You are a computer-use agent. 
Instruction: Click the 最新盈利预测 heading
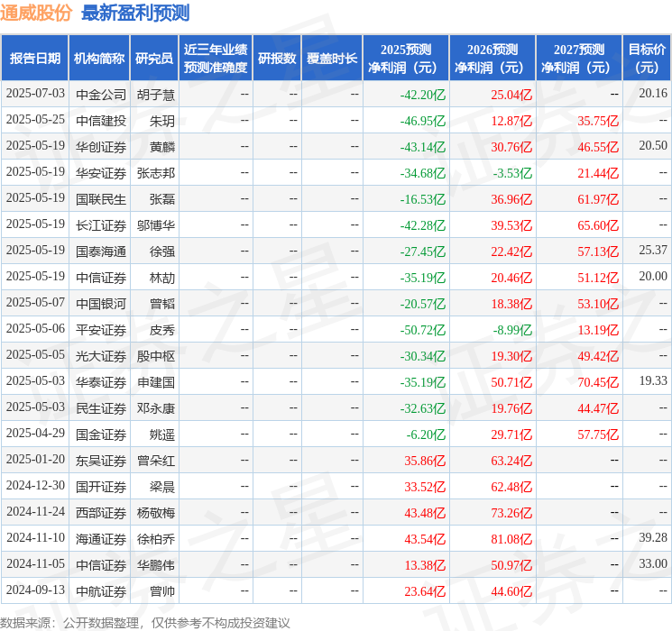pyautogui.click(x=135, y=13)
